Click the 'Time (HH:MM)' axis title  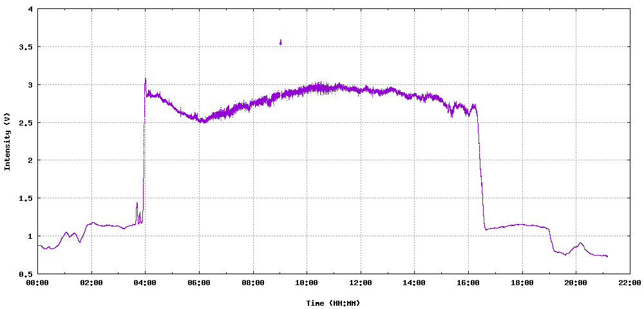point(333,303)
